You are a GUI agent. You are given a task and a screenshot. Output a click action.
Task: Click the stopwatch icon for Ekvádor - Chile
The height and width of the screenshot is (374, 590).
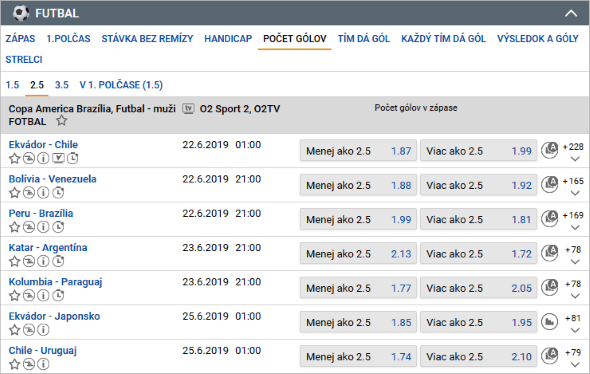(73, 158)
